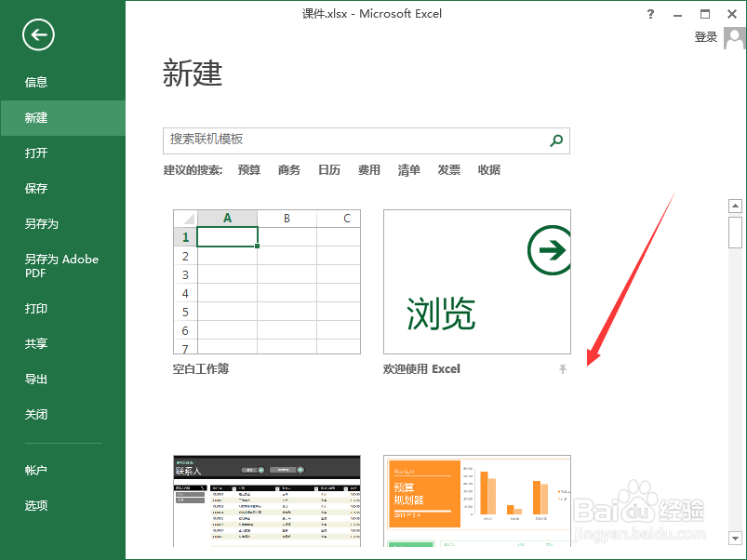
Task: Open the Help question mark icon
Action: [650, 14]
